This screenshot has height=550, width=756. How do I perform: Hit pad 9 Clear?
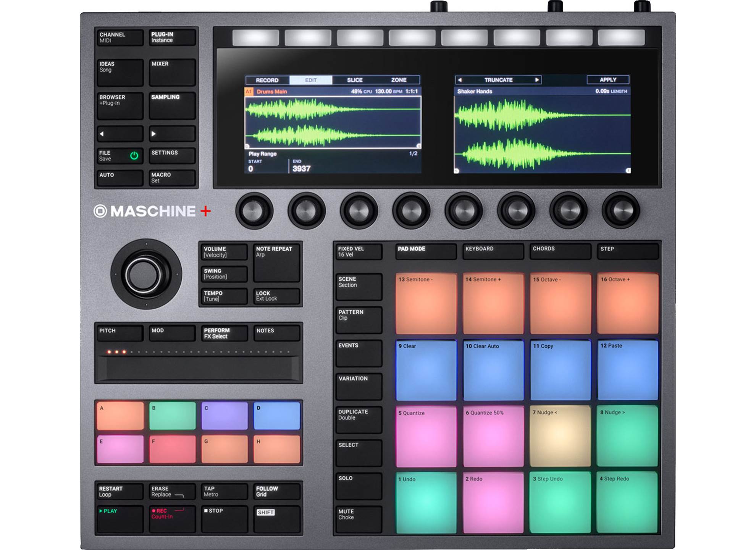(426, 370)
